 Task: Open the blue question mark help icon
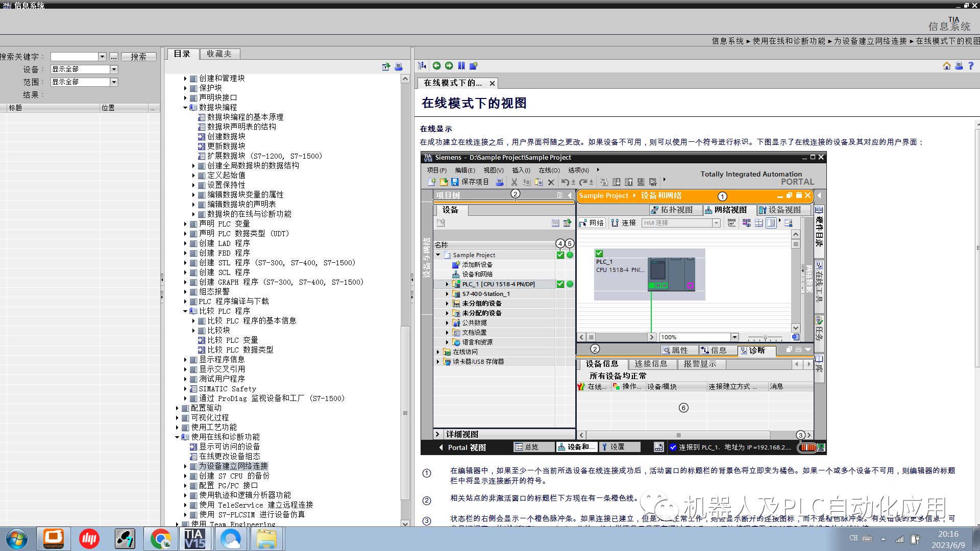[971, 66]
